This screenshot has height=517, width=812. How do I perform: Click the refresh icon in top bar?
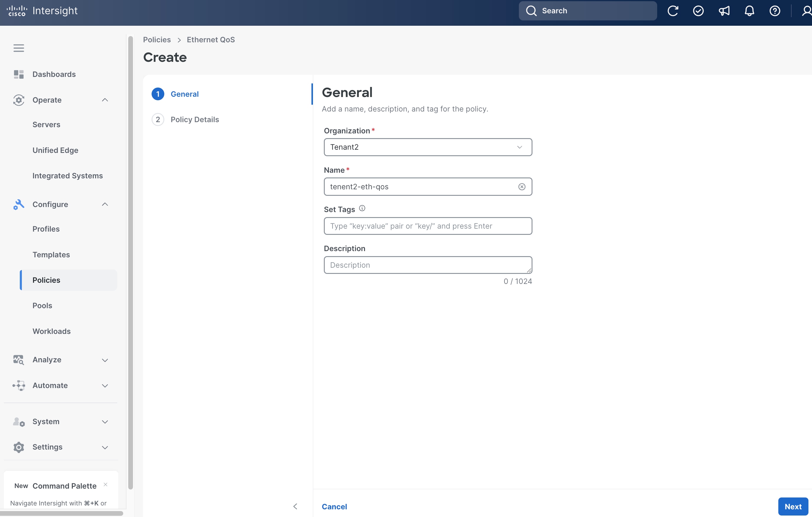[x=673, y=11]
